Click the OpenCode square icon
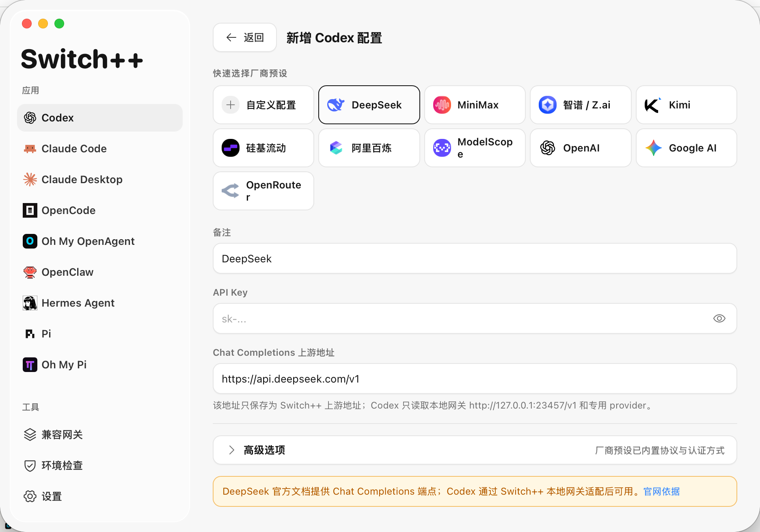 pyautogui.click(x=30, y=210)
